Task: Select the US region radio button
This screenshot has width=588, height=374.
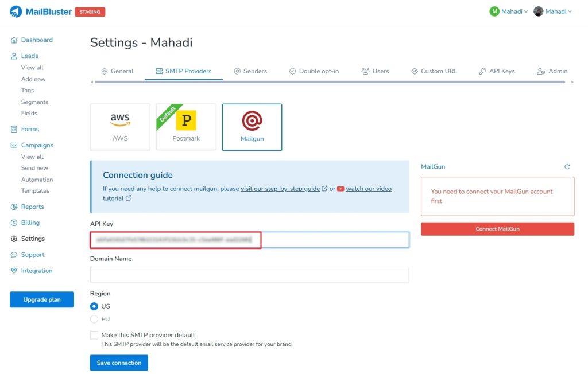Action: pos(94,306)
